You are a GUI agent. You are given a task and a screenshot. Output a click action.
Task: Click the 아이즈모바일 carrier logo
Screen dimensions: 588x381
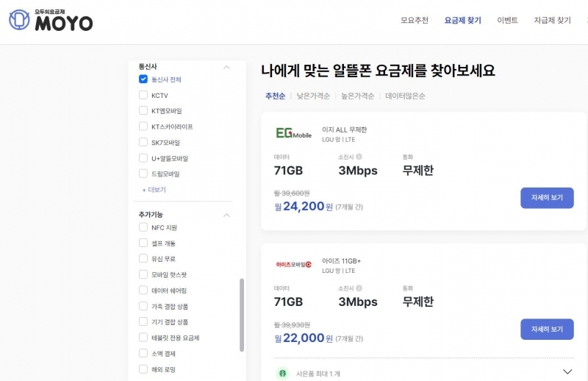[293, 265]
